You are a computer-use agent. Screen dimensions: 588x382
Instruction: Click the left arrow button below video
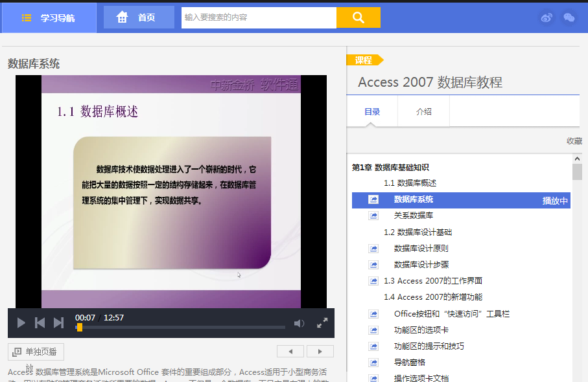290,352
